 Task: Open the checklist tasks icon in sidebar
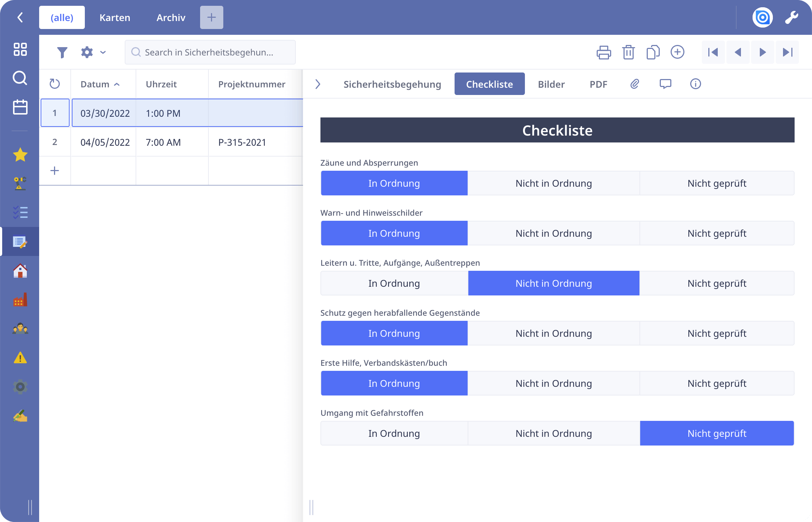tap(20, 212)
